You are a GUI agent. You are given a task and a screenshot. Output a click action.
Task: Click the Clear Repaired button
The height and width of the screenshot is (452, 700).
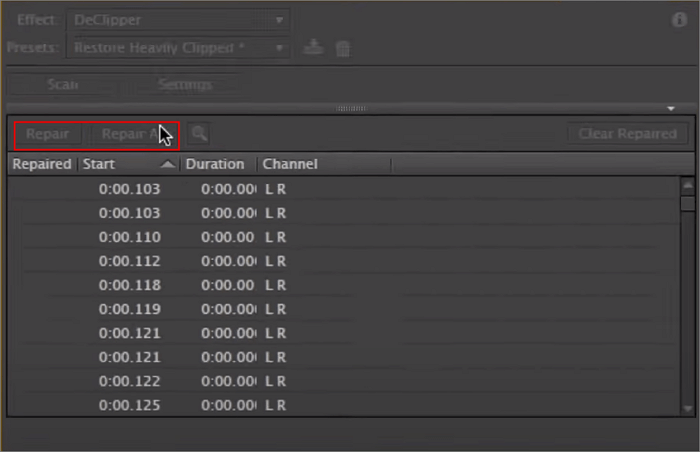tap(627, 133)
